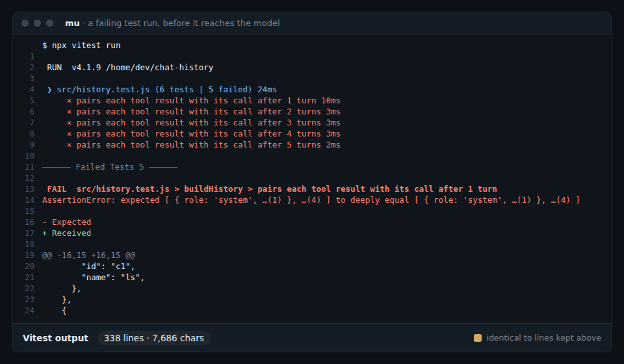Click the 'mu' title text
Viewport: 624px width, 364px height.
click(72, 23)
